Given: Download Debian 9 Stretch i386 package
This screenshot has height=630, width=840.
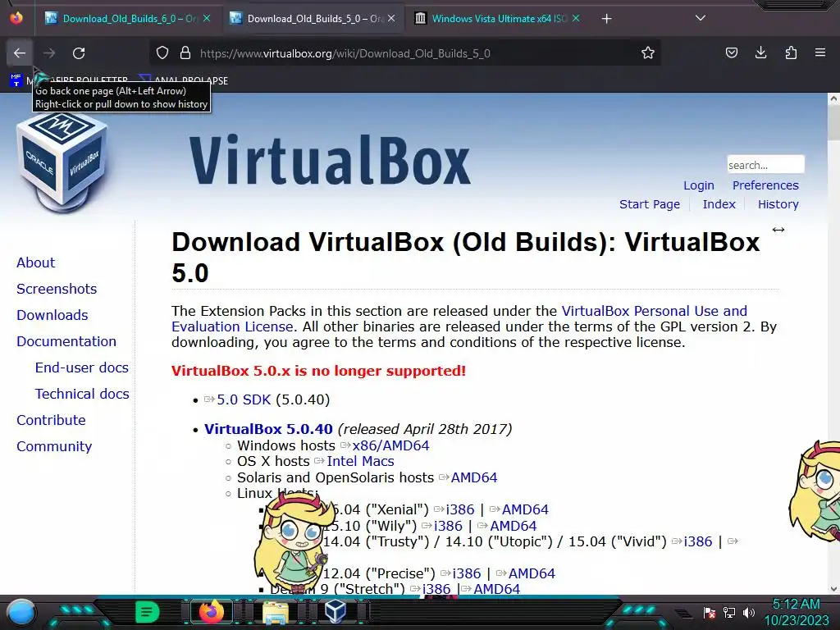Looking at the screenshot, I should tap(436, 589).
